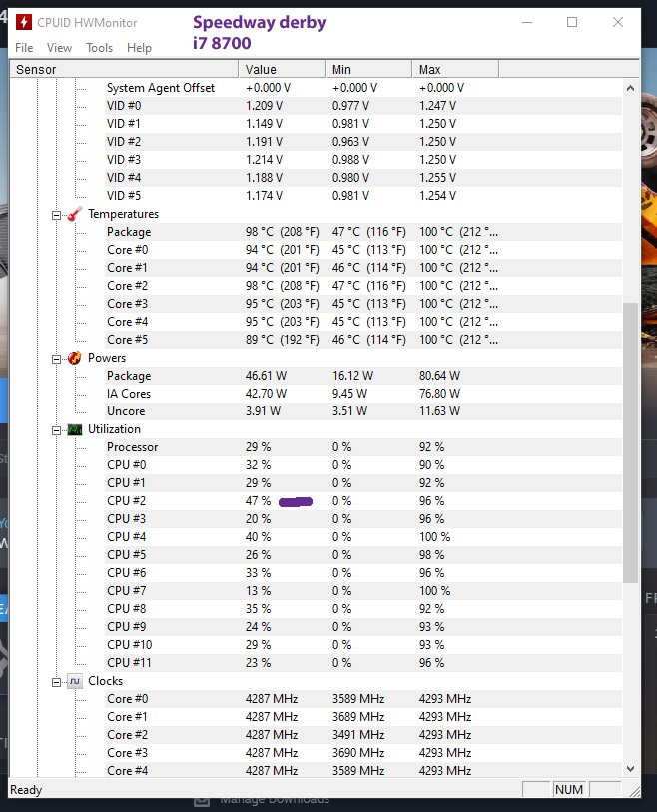657x812 pixels.
Task: Open the Help menu
Action: [140, 48]
